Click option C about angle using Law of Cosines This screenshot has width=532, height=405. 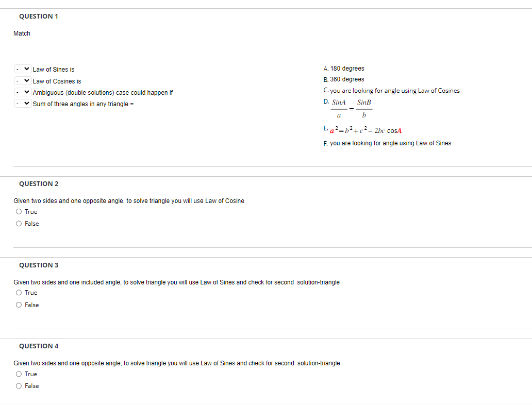pyautogui.click(x=391, y=90)
